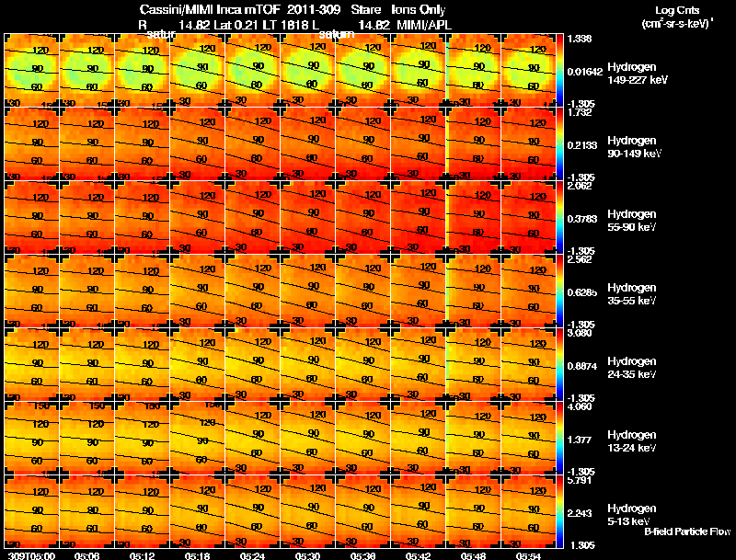The image size is (736, 560).
Task: Click the Hydrogen 35-55 keV panel at 05:12
Action: click(143, 291)
